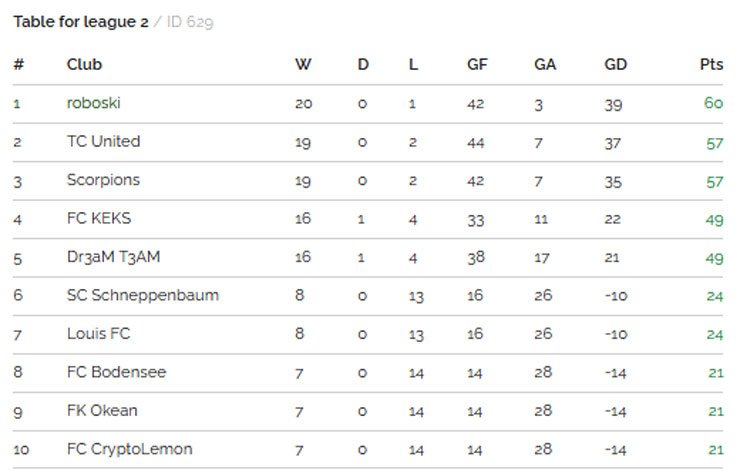The height and width of the screenshot is (470, 740).
Task: Open the TC United club entry
Action: point(103,142)
